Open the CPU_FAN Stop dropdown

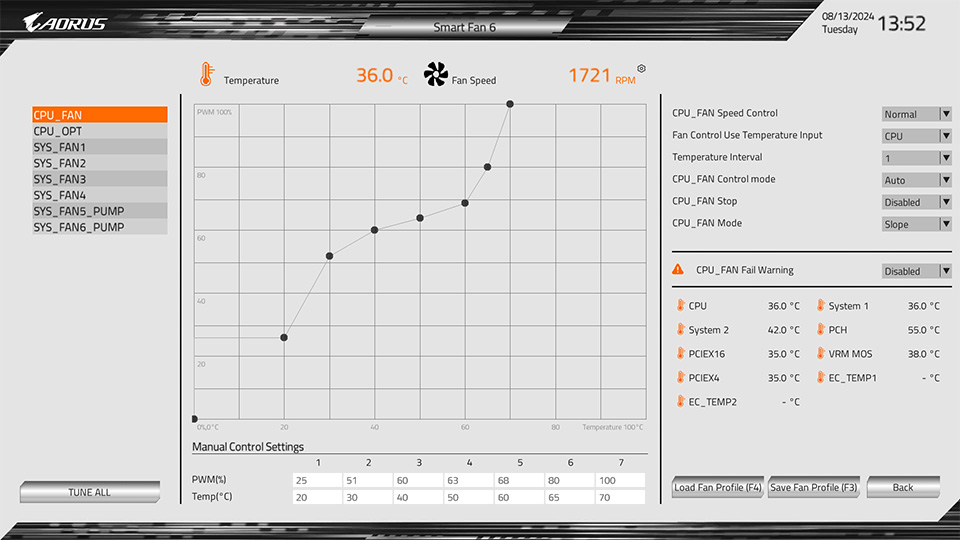(916, 202)
